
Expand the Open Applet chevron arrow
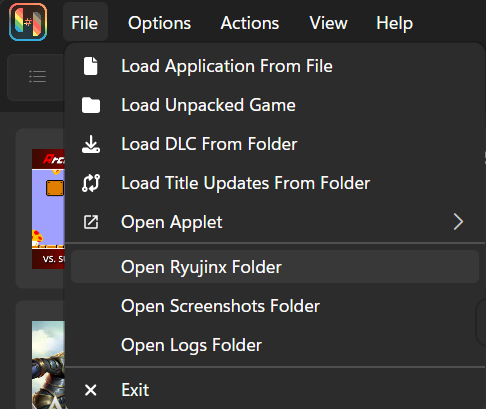[458, 222]
